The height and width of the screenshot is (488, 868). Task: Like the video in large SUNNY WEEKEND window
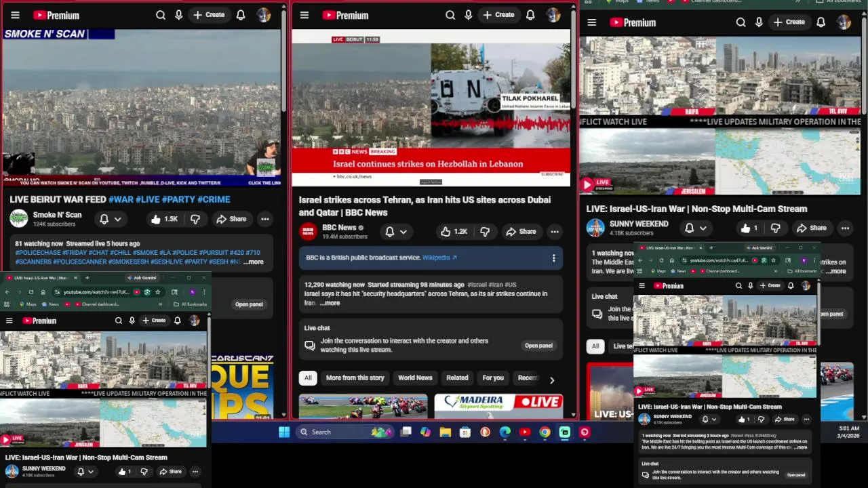tap(749, 228)
